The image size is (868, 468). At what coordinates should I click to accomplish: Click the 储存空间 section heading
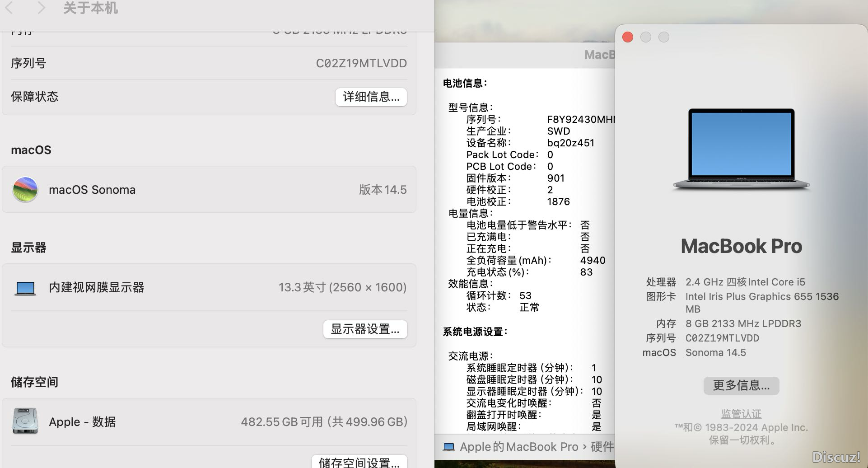click(35, 382)
